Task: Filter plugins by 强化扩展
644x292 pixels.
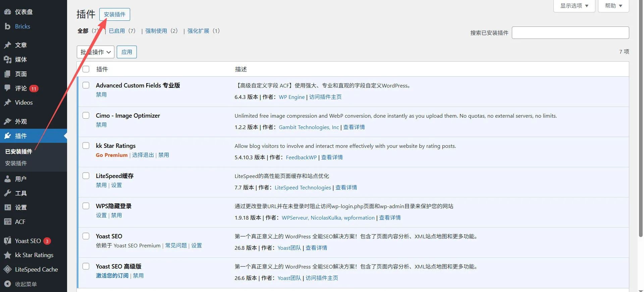Action: pyautogui.click(x=198, y=31)
